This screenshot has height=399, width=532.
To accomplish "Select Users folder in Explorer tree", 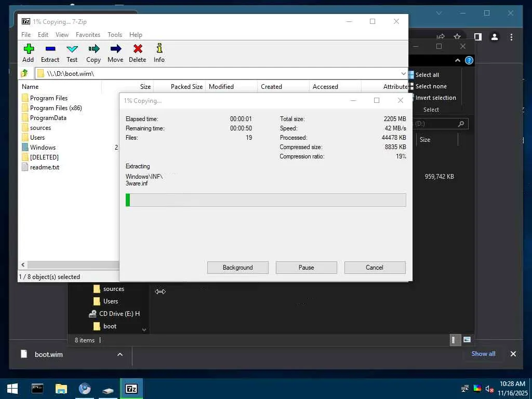I will (x=105, y=301).
